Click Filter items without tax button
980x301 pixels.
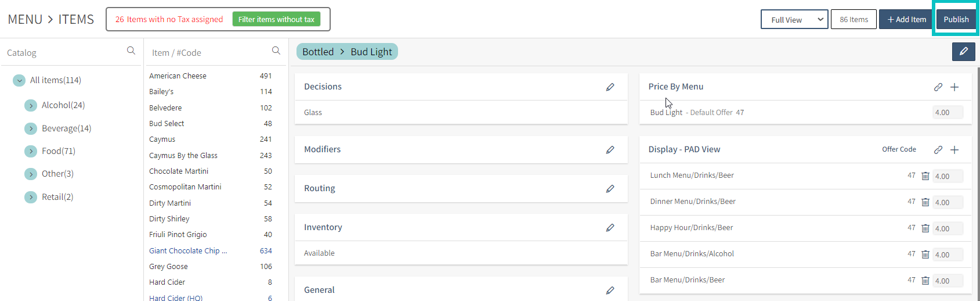pos(276,20)
